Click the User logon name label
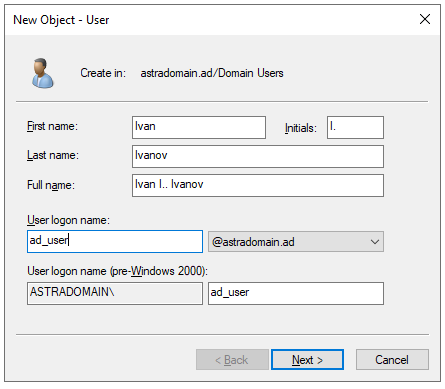Screen dimensions: 445x389 click(68, 220)
